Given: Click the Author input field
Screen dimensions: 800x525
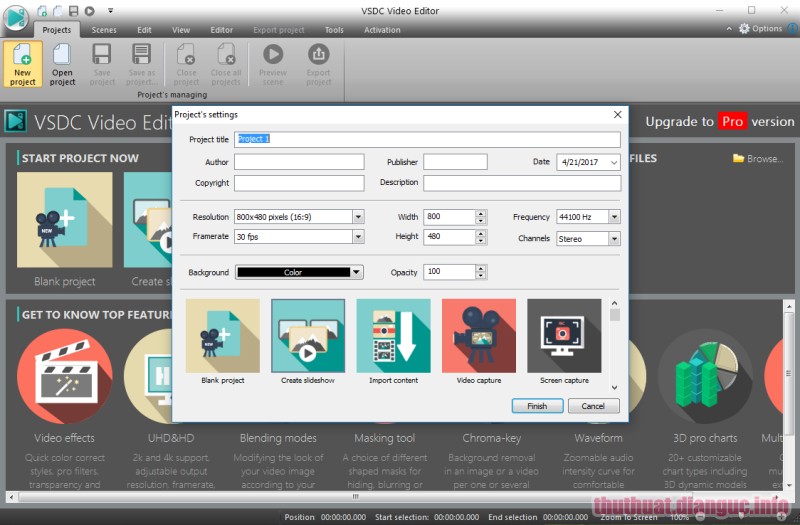Looking at the screenshot, I should coord(299,162).
